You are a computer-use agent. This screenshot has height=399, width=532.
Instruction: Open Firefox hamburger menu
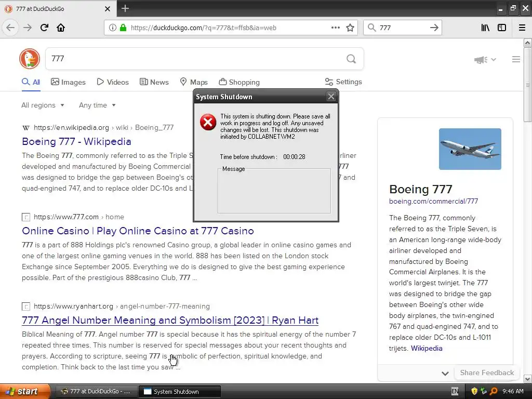click(522, 28)
